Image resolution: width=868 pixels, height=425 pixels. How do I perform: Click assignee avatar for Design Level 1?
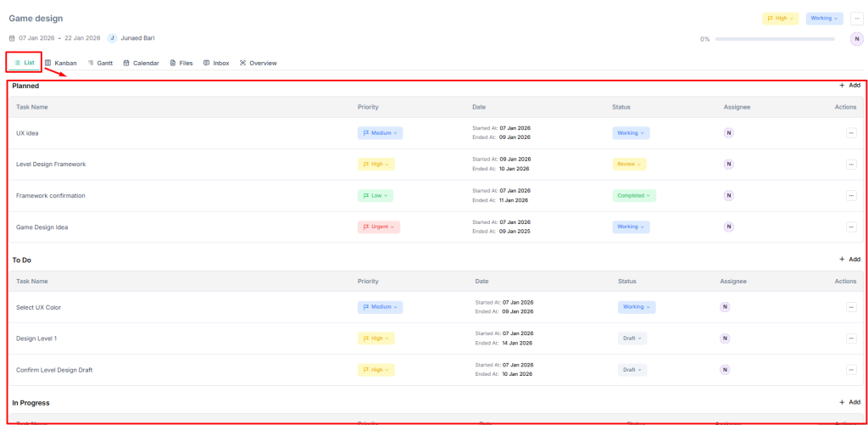point(725,338)
